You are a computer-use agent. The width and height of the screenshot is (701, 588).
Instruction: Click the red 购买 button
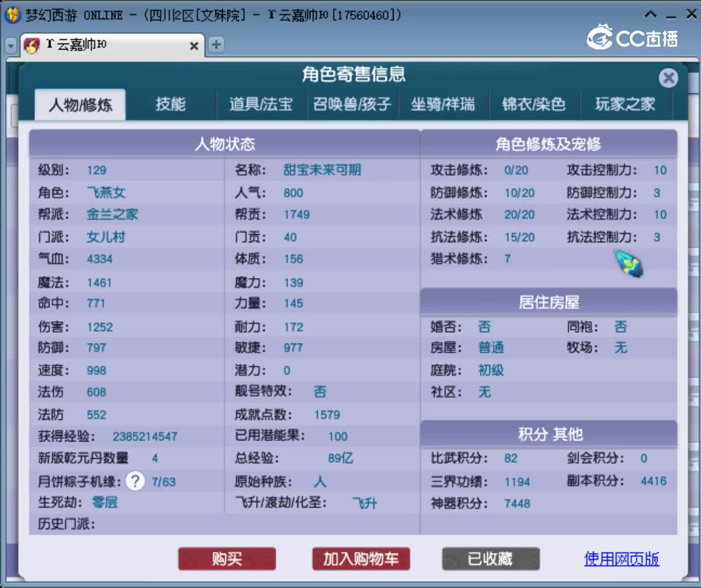(x=227, y=559)
